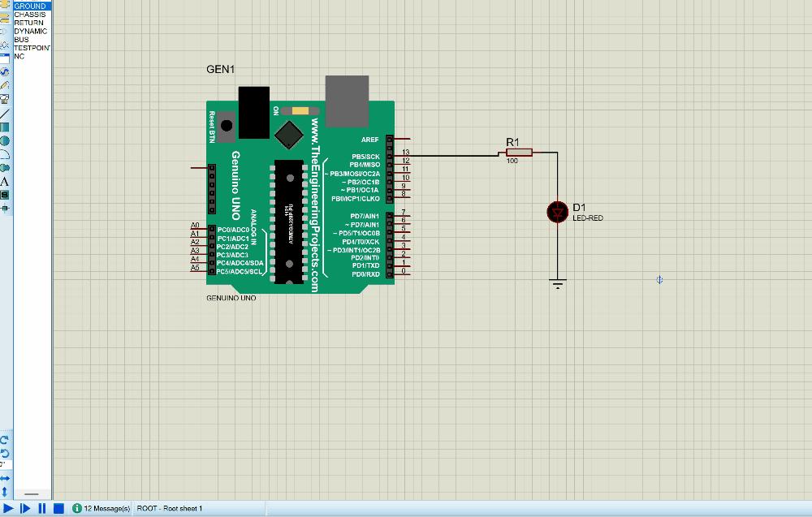
Task: Select 2D graphics marker tool
Action: click(x=5, y=209)
